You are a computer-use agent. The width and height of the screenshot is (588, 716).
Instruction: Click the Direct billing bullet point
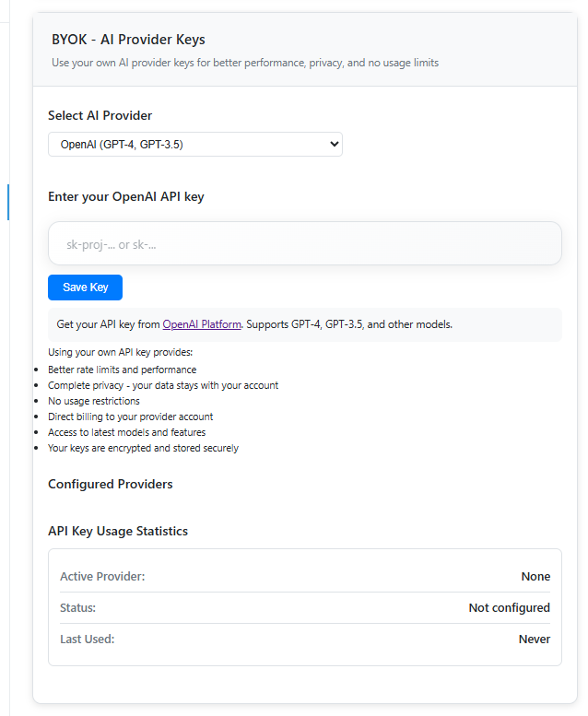pos(130,417)
